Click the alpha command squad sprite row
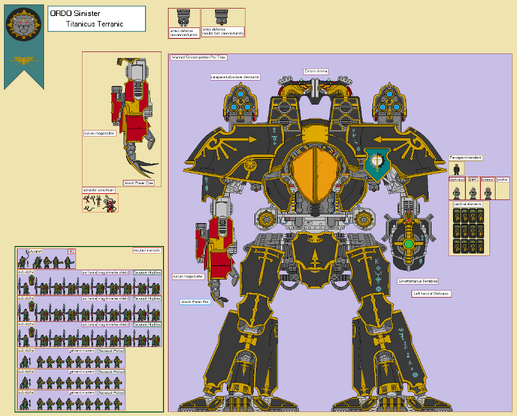This screenshot has height=416, width=517. (x=47, y=259)
